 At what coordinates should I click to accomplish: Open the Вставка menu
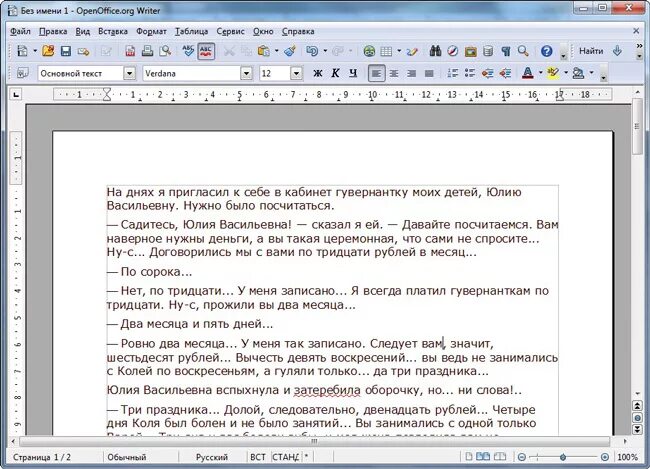(x=113, y=32)
